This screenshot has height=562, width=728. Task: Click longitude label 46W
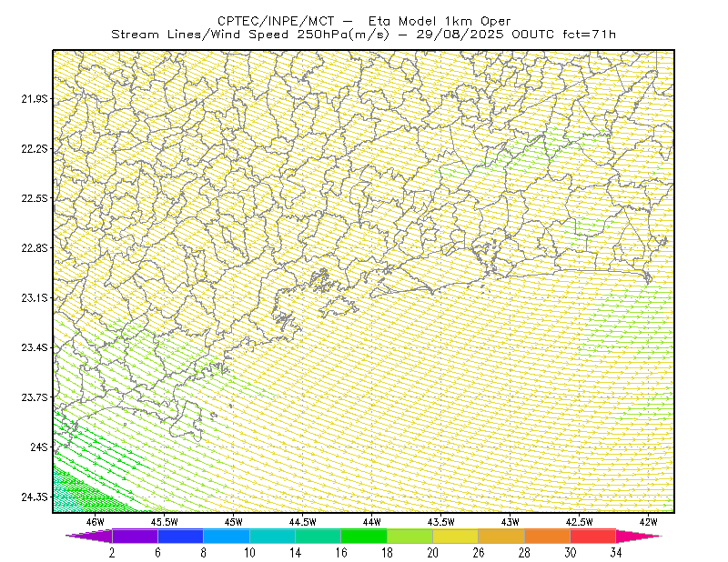96,522
